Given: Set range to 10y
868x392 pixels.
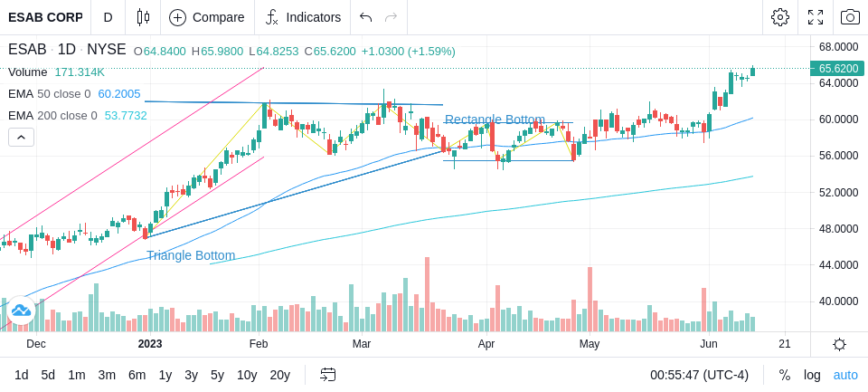Looking at the screenshot, I should 246,376.
